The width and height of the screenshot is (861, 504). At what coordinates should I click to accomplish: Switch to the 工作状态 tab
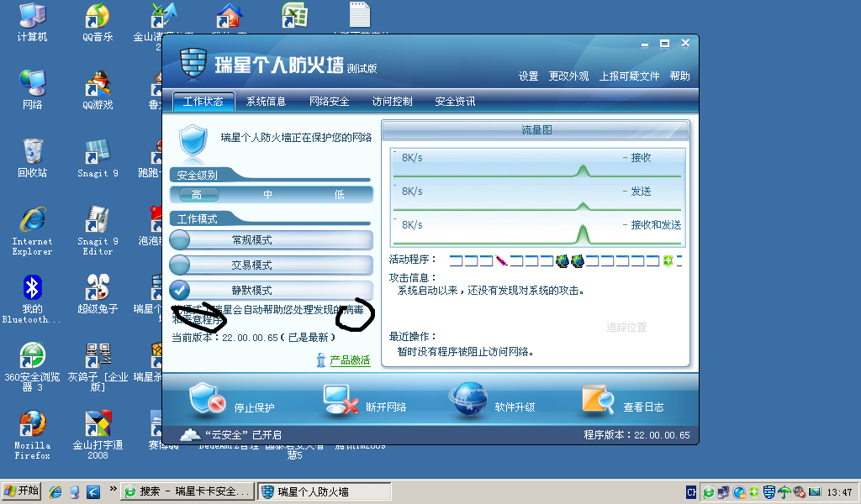[x=203, y=102]
